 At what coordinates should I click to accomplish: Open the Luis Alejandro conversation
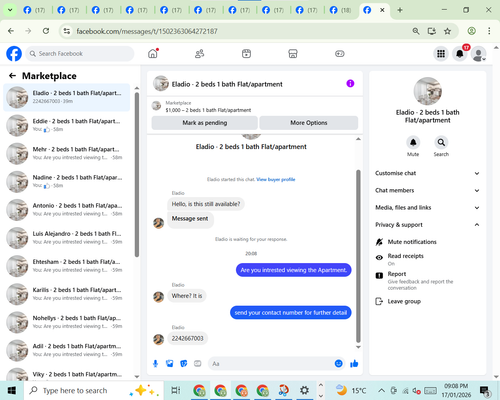(67, 238)
